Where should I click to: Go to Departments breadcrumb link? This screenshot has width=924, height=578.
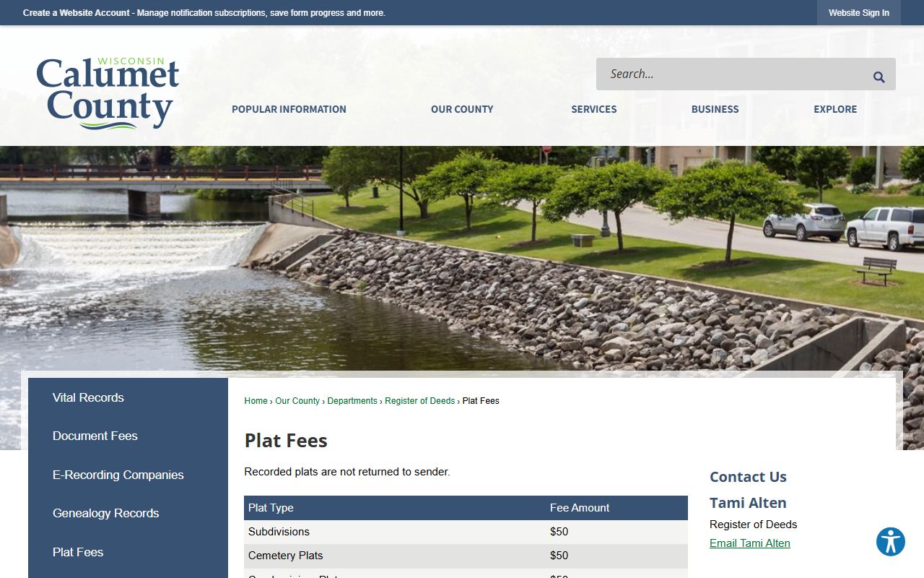[352, 401]
